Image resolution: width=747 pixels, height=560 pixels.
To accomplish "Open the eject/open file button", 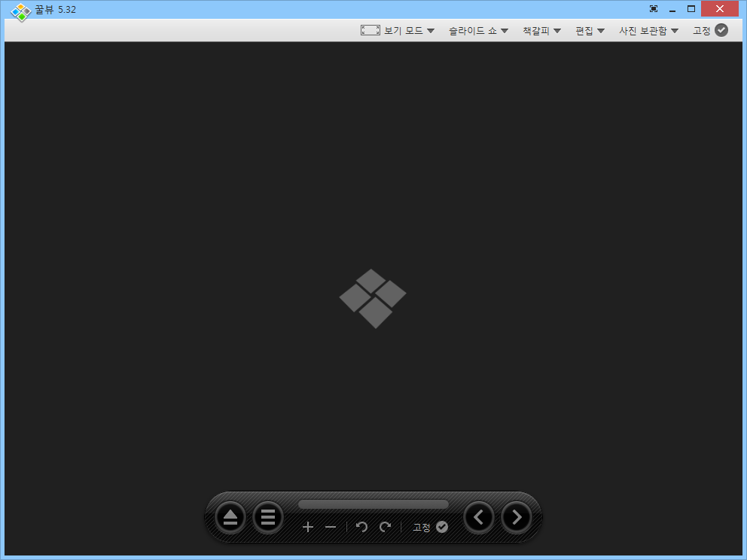I will click(x=230, y=517).
